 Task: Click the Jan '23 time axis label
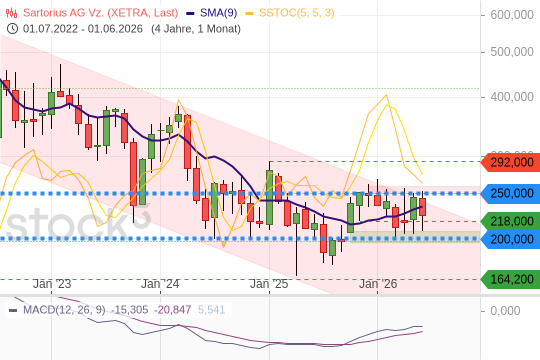tap(52, 284)
